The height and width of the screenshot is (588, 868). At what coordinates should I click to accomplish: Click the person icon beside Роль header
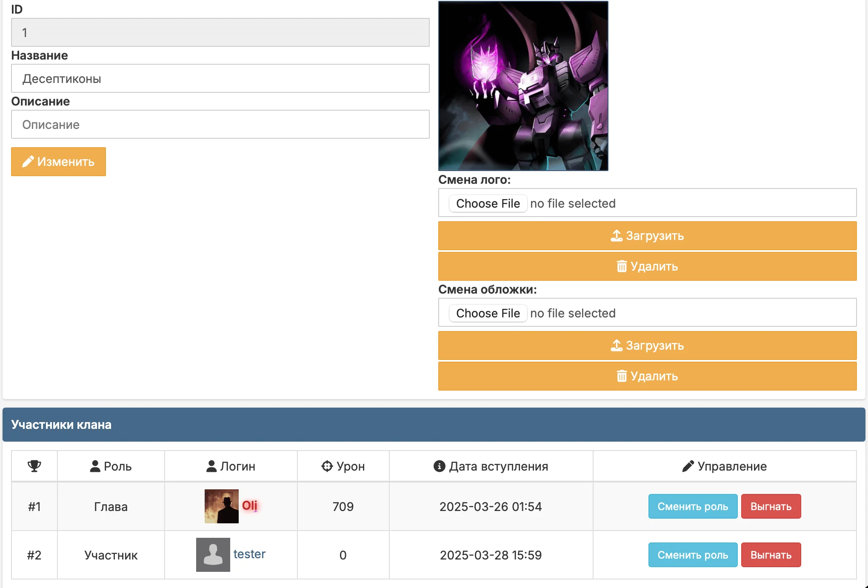pyautogui.click(x=95, y=466)
